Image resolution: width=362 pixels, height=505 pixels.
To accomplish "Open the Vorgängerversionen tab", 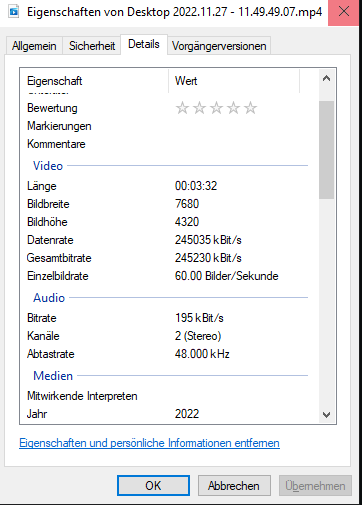I will (x=219, y=46).
